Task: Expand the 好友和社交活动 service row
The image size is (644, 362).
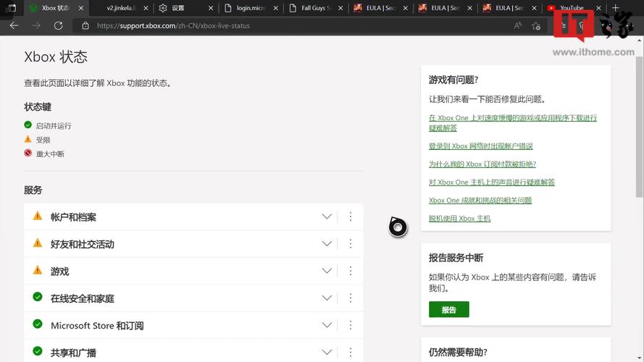Action: click(x=327, y=243)
